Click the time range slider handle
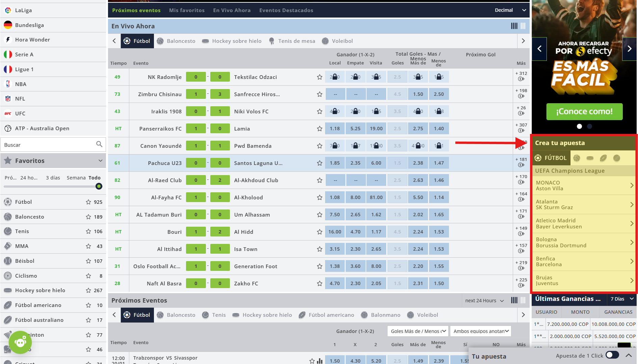Image resolution: width=638 pixels, height=364 pixels. 99,186
